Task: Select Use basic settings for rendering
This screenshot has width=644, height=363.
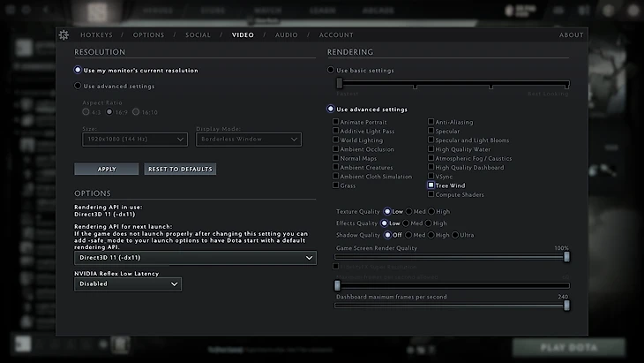Action: click(x=331, y=70)
